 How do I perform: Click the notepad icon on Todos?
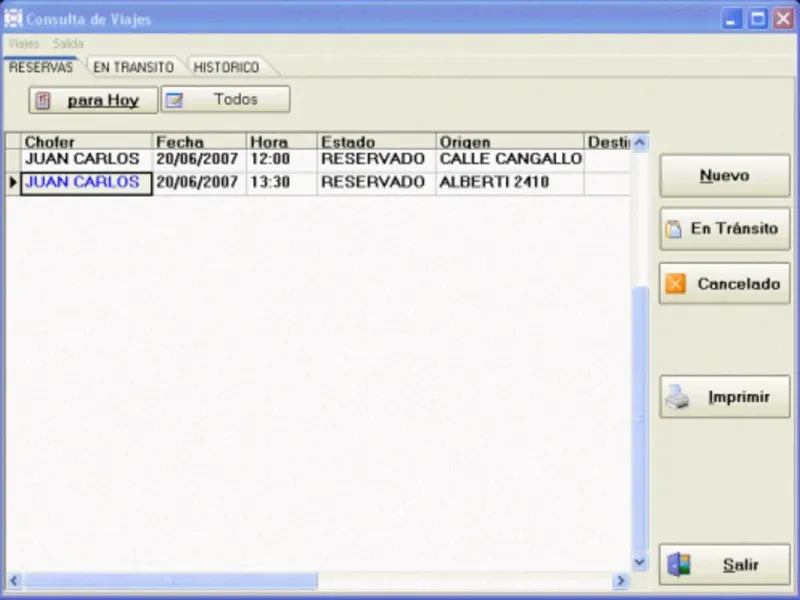(x=174, y=100)
